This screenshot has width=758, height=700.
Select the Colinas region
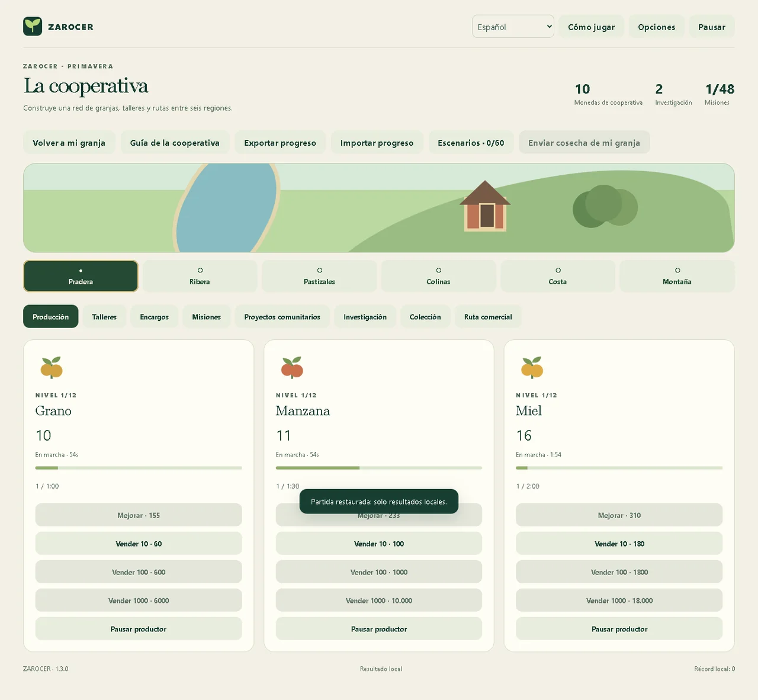coord(438,276)
